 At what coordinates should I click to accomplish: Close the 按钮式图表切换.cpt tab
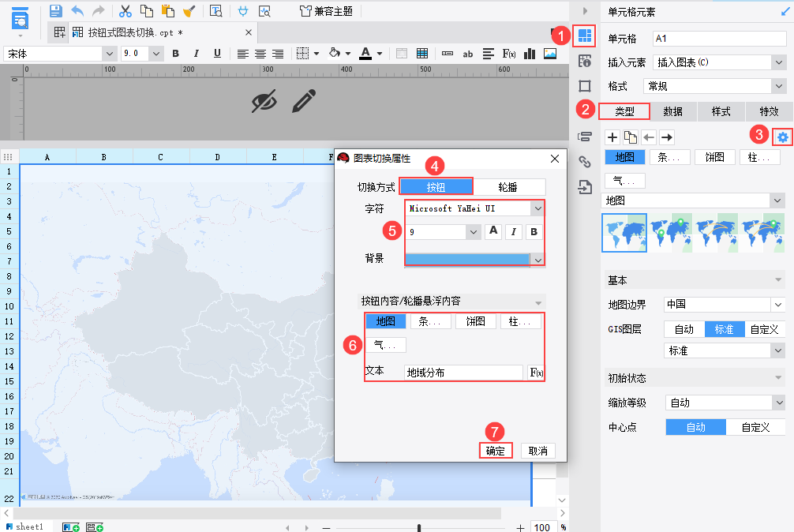[x=248, y=32]
